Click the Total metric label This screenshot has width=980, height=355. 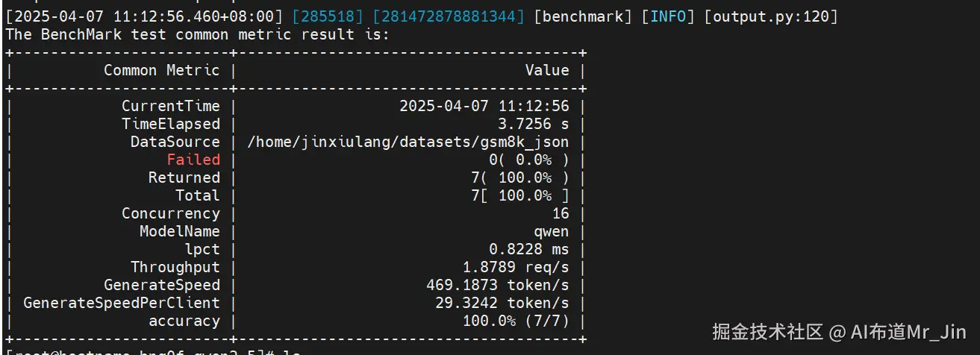198,195
